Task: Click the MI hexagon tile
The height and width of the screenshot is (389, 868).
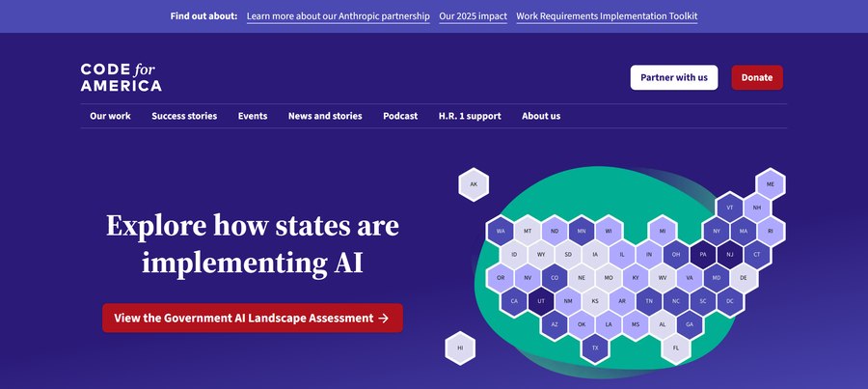Action: point(663,231)
